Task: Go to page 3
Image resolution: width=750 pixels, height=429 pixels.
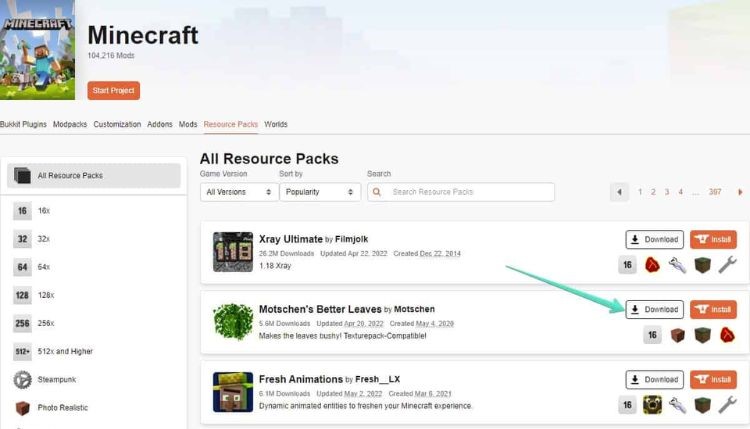Action: pos(667,192)
